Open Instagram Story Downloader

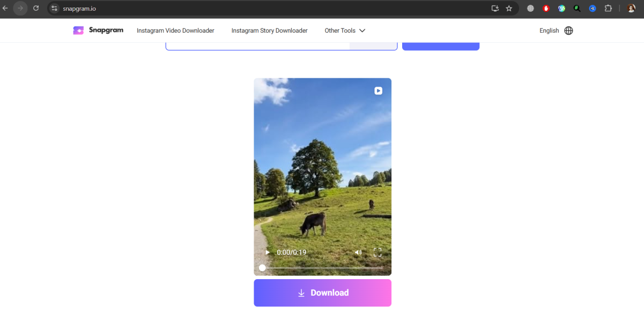269,31
